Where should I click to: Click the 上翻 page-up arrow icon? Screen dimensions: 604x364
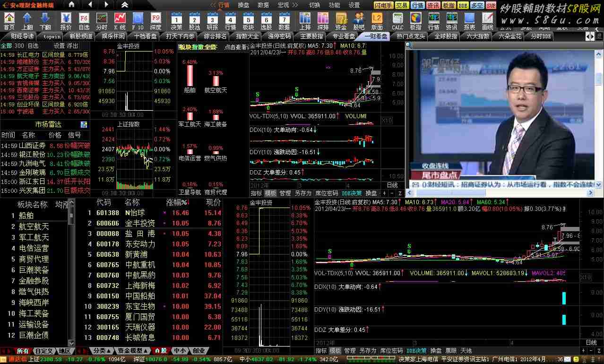click(x=27, y=21)
